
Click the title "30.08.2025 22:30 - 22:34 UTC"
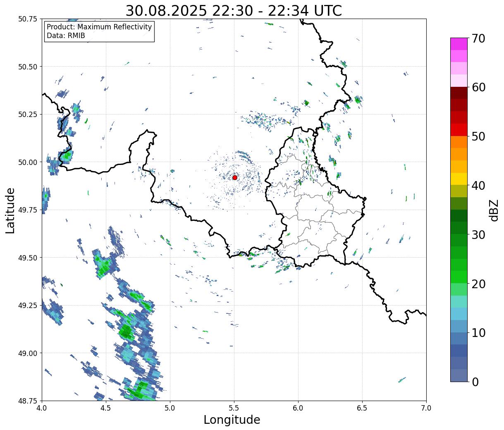[x=234, y=11]
